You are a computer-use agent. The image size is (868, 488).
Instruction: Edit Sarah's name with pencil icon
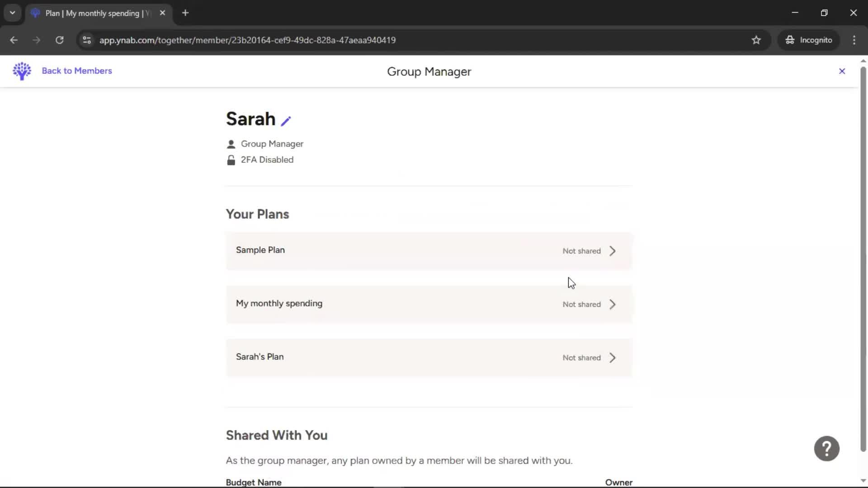286,121
